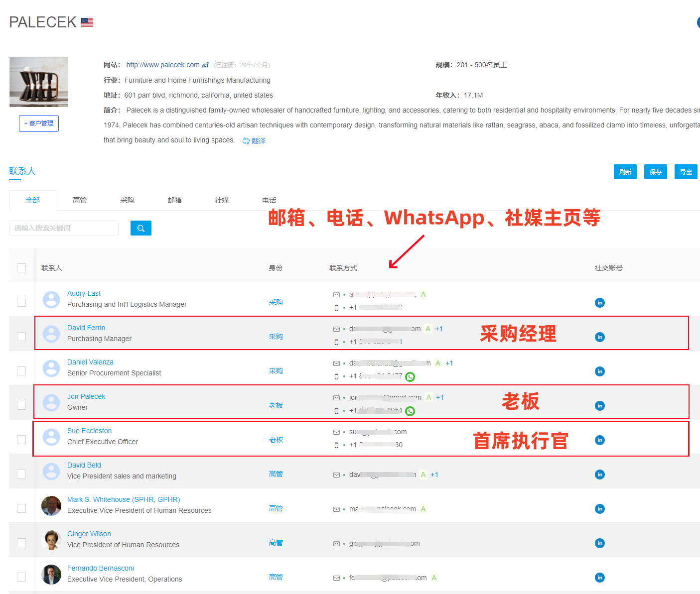Click WhatsApp icon next to Jon Palecek's phone
The width and height of the screenshot is (700, 594).
point(410,411)
